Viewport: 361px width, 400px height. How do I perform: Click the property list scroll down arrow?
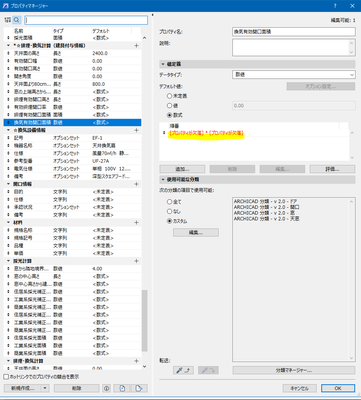(x=144, y=367)
